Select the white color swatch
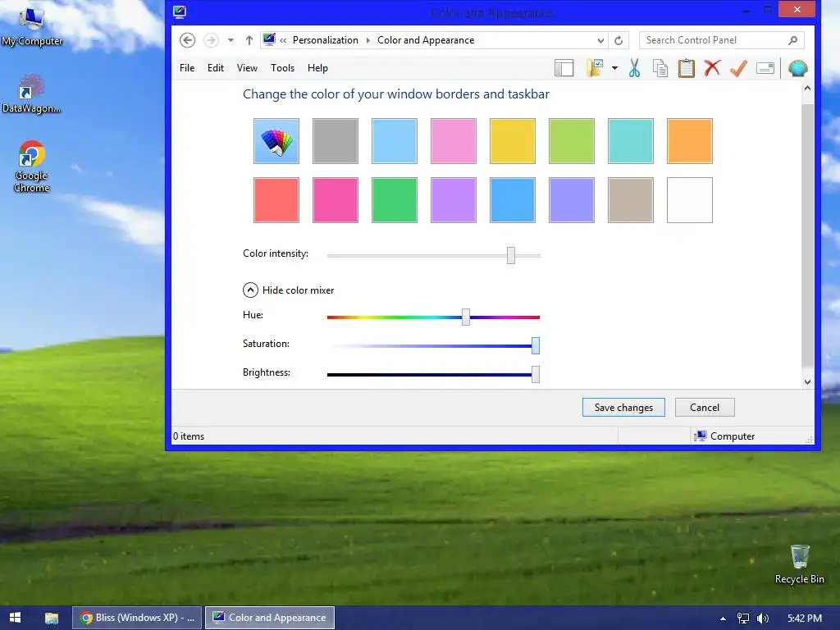The image size is (840, 630). (x=689, y=200)
